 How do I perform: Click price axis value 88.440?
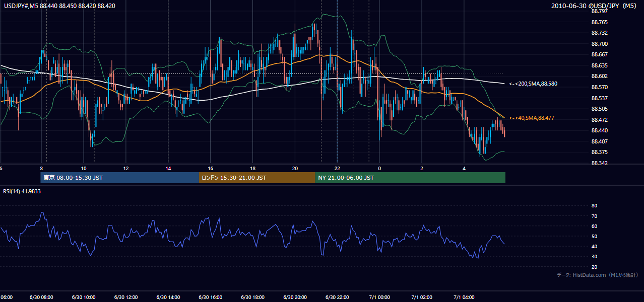599,130
